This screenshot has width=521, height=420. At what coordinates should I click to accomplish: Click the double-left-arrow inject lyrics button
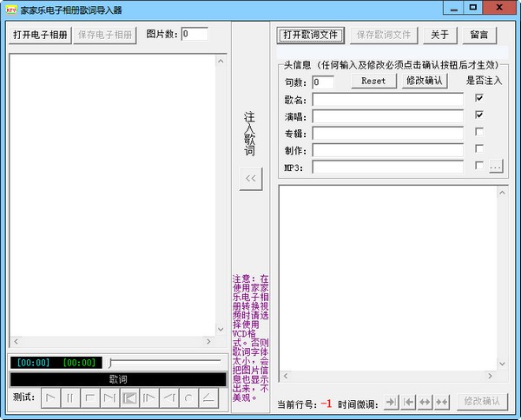[x=251, y=178]
